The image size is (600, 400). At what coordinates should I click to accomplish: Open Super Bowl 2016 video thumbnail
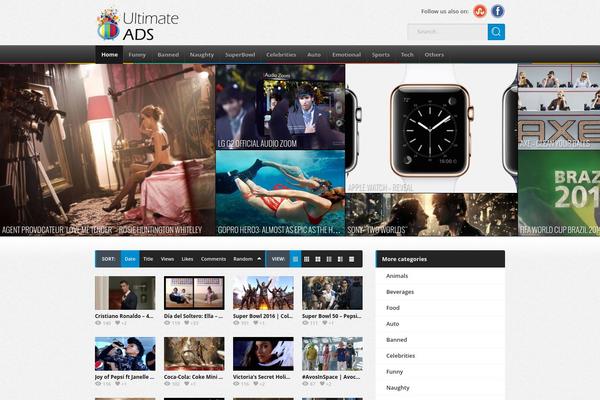(x=263, y=293)
